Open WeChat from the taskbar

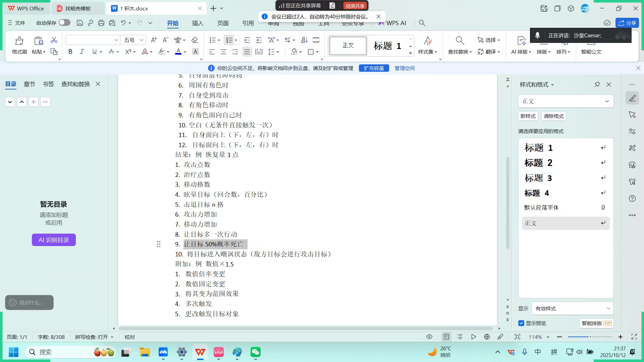256,352
